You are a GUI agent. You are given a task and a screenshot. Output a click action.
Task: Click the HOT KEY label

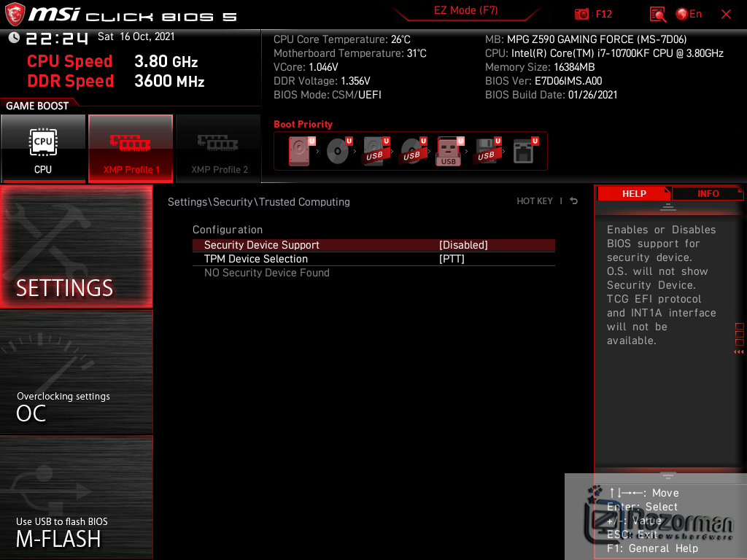pos(535,201)
